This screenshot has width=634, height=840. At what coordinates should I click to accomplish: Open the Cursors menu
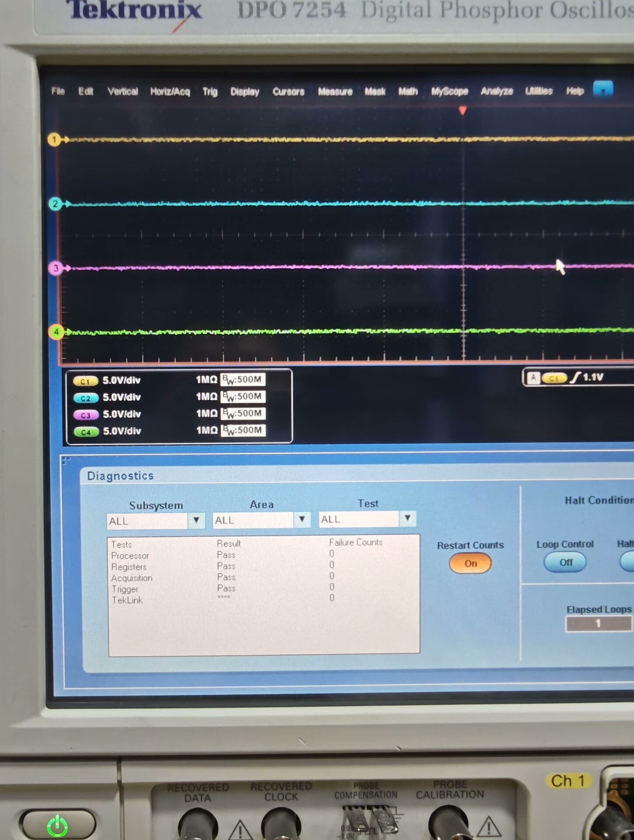[288, 91]
